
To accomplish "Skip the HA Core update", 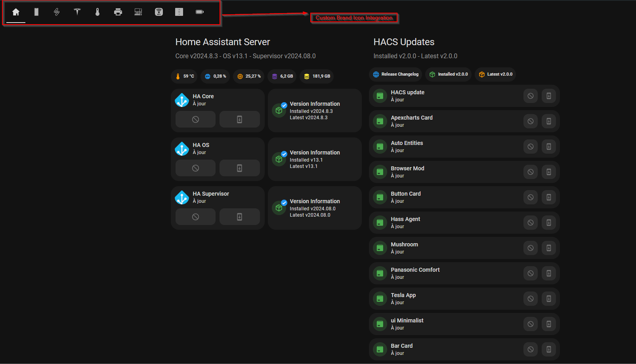I will [x=195, y=119].
